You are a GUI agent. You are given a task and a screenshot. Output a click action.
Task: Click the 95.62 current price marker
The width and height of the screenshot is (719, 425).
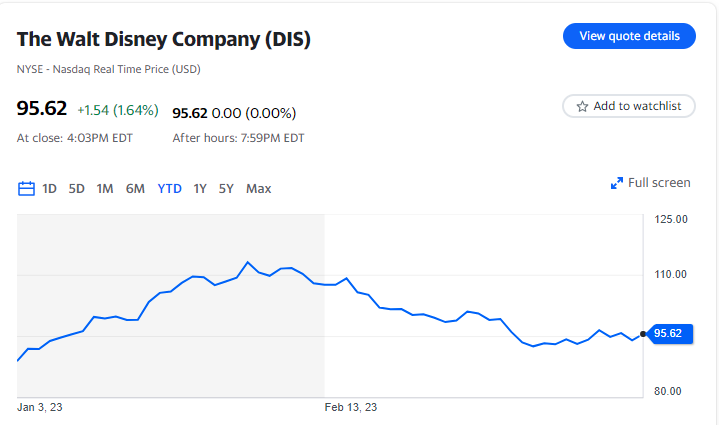[667, 334]
